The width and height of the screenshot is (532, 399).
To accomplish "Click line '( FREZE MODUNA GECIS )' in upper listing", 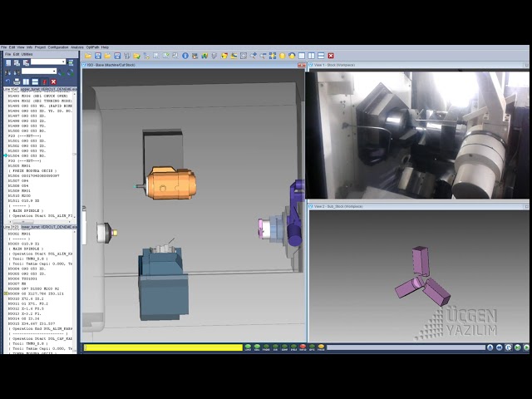I will tap(32, 171).
